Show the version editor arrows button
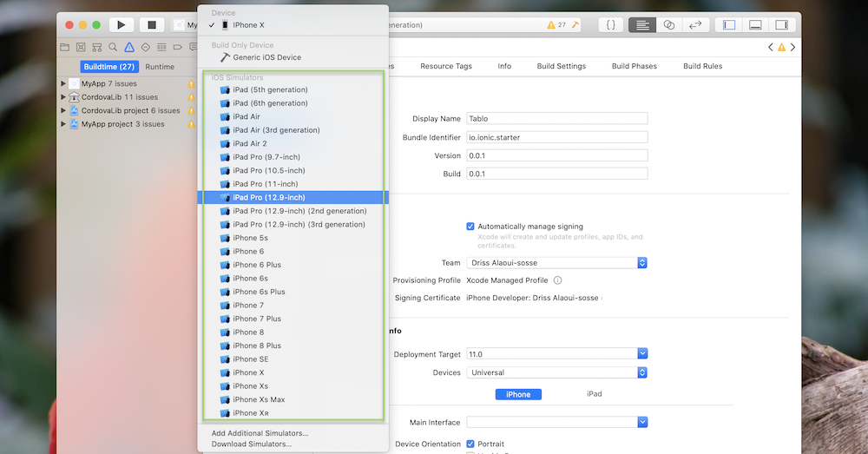868x454 pixels. coord(695,25)
